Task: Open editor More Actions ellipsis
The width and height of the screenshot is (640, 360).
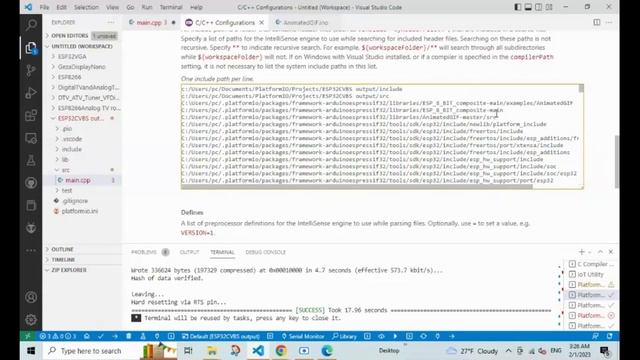Action: 609,22
